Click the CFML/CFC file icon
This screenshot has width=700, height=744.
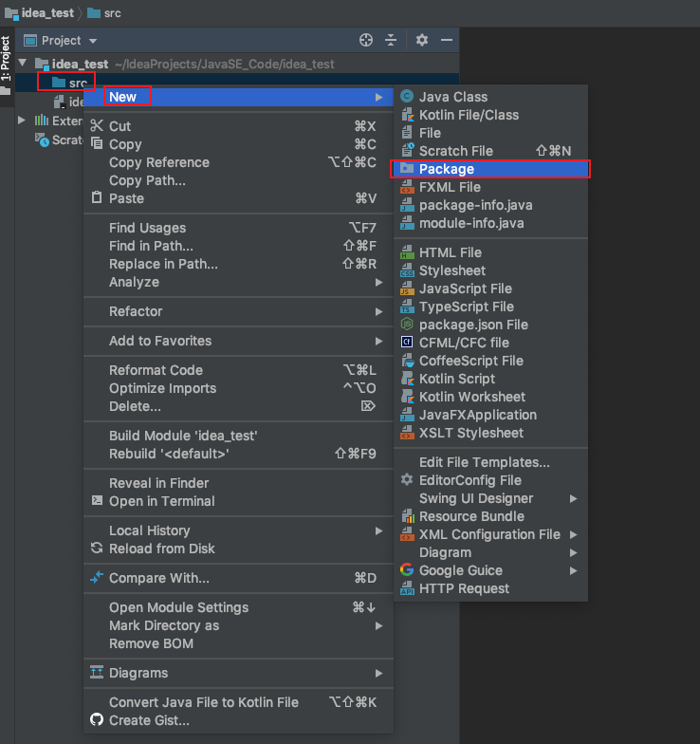click(407, 342)
